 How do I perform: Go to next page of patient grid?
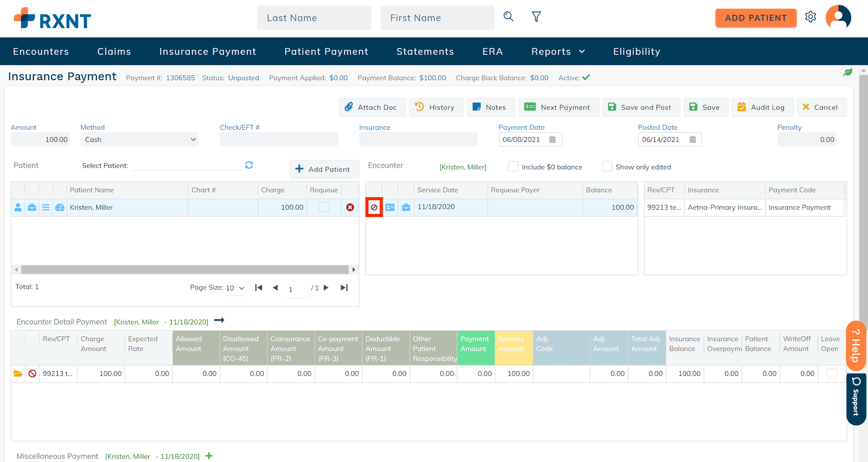(326, 287)
